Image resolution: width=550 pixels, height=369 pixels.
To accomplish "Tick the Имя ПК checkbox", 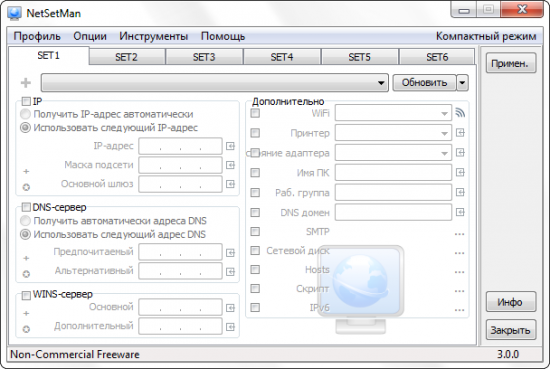I will tap(255, 172).
